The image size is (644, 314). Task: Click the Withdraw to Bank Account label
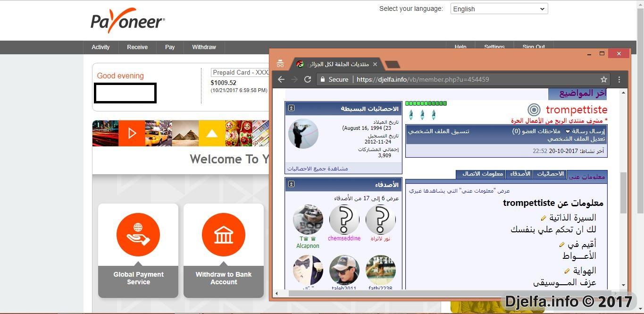click(x=224, y=278)
